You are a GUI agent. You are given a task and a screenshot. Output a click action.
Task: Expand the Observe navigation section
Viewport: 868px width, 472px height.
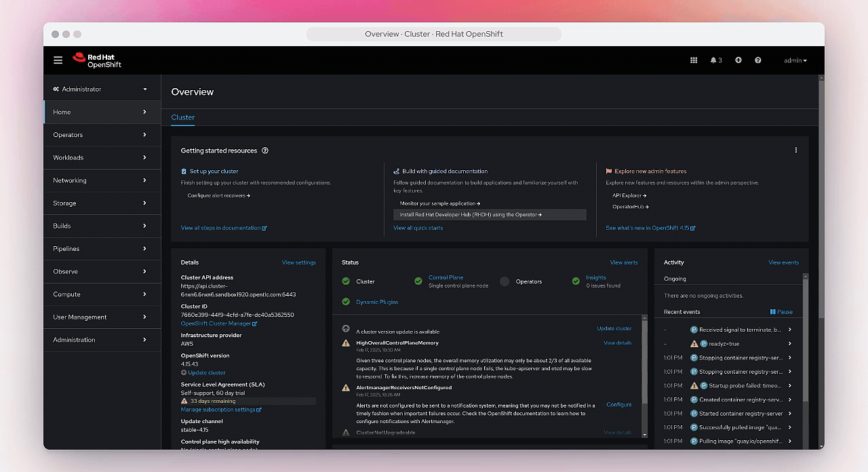(102, 271)
